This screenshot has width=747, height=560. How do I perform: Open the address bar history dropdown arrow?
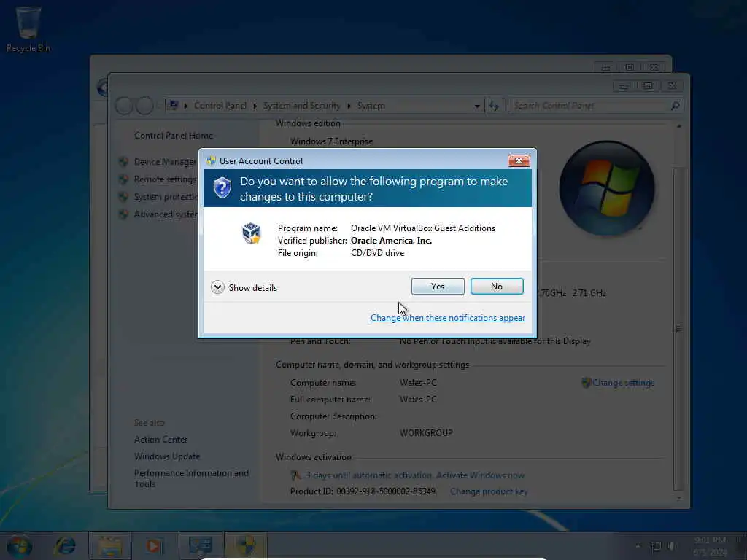[x=477, y=106]
